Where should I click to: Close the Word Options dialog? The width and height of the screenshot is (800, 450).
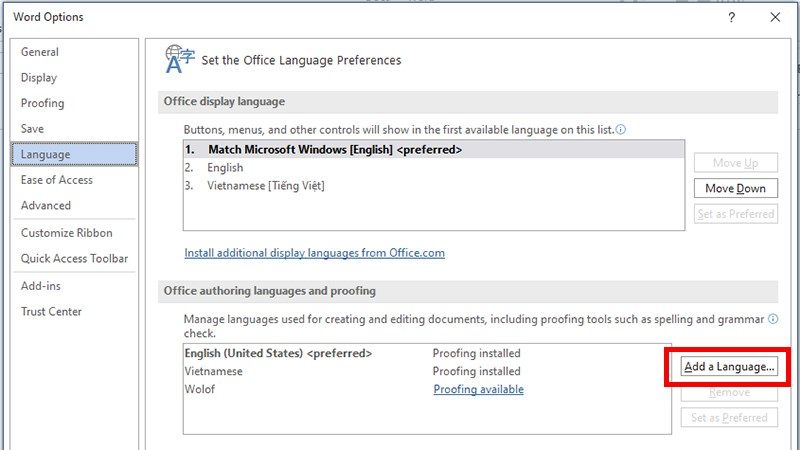pos(775,17)
